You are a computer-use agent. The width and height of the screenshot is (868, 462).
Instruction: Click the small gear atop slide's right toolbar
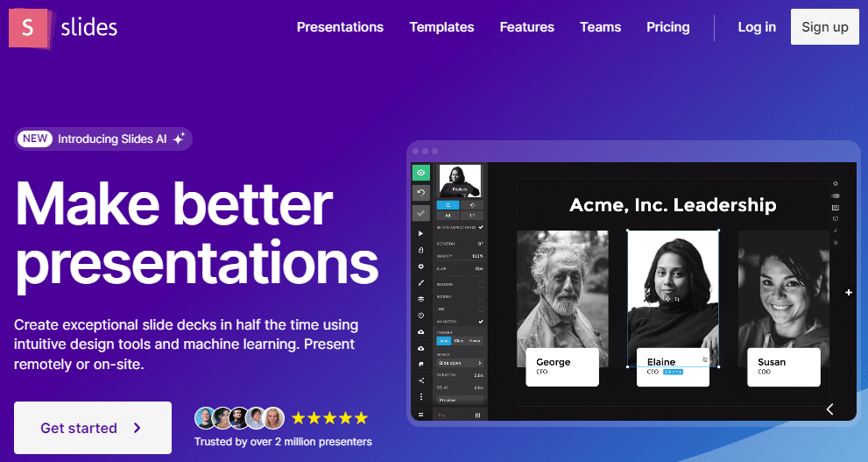[x=836, y=183]
